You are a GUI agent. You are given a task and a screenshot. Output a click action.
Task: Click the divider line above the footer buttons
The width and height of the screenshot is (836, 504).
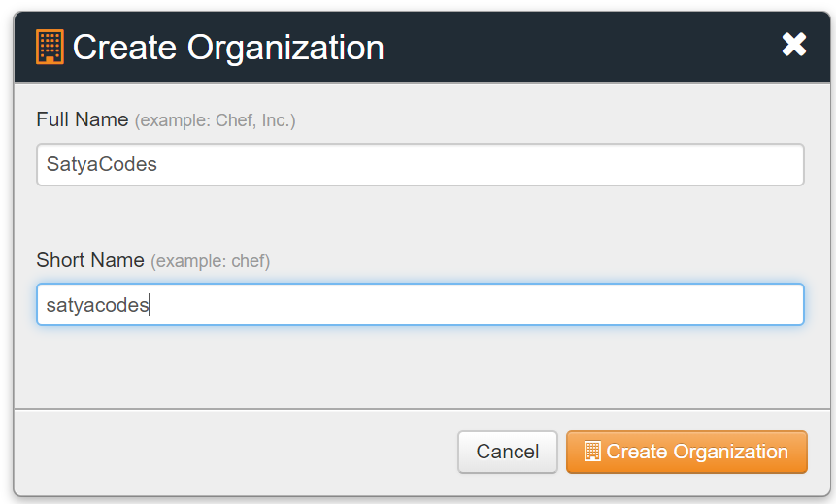(419, 409)
